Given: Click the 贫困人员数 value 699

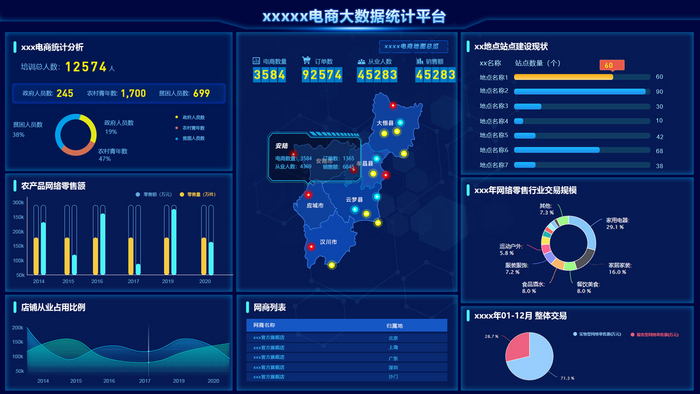Looking at the screenshot, I should (201, 93).
